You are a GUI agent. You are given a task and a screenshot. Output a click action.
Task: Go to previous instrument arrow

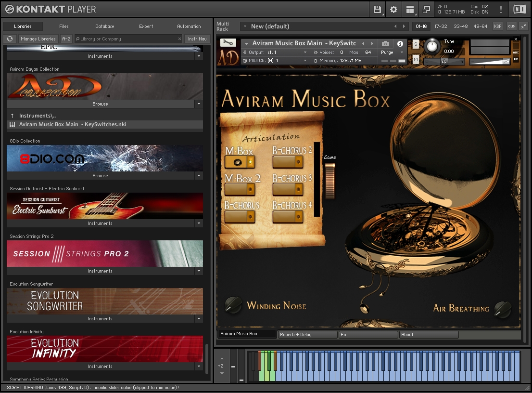(x=363, y=43)
